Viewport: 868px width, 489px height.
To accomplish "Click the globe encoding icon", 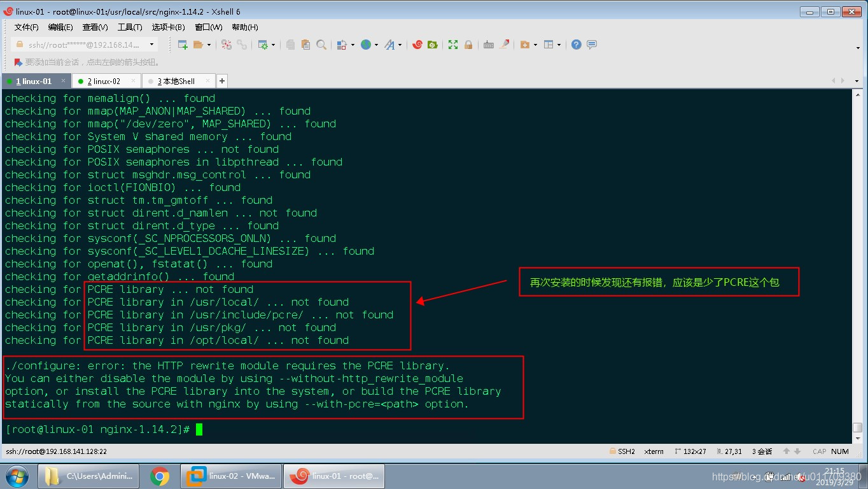I will click(x=366, y=45).
